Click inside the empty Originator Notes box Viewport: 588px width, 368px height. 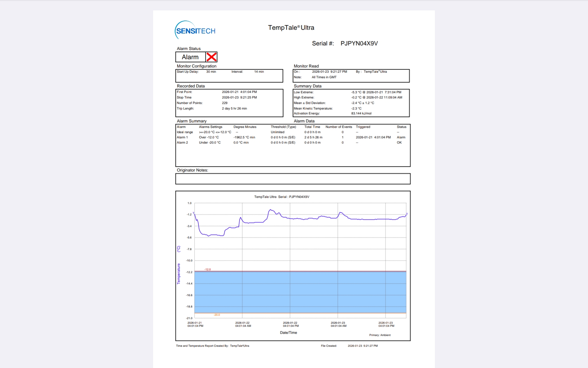coord(292,179)
